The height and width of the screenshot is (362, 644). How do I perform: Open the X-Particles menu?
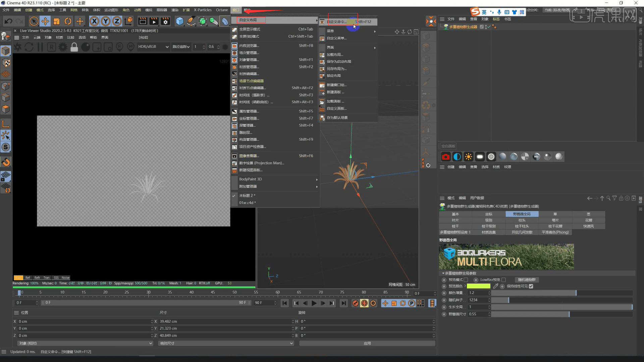click(x=203, y=10)
